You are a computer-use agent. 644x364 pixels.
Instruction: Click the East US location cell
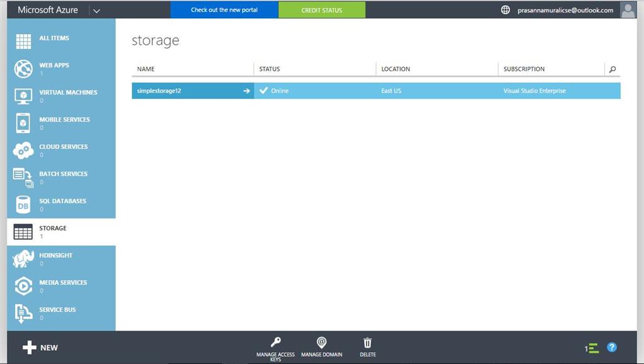391,91
